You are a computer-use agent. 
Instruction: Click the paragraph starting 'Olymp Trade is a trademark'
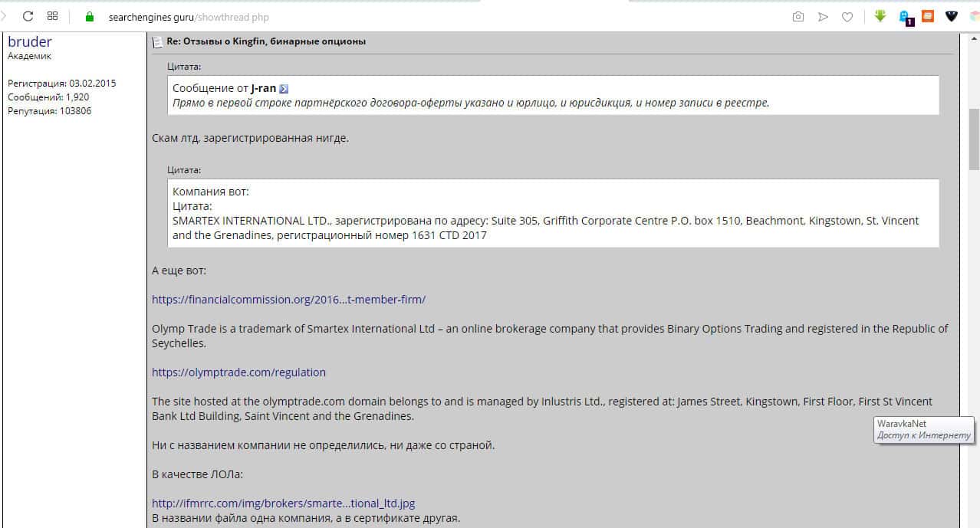click(x=550, y=336)
